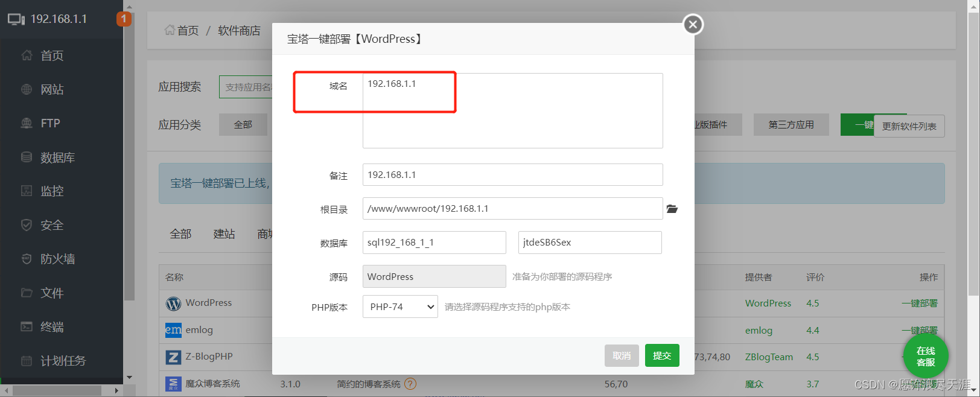980x397 pixels.
Task: Click the breadcrumb home icon next to 首页
Action: (x=170, y=30)
